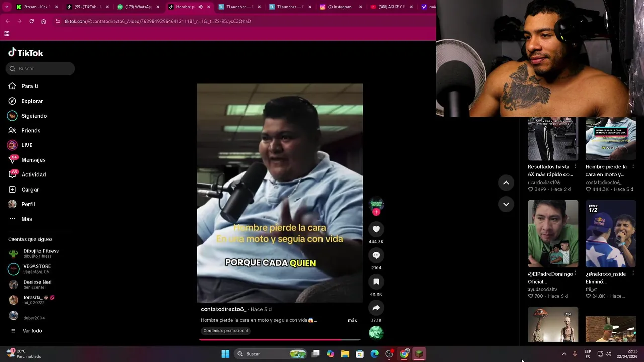Click the browser home button

[x=44, y=21]
